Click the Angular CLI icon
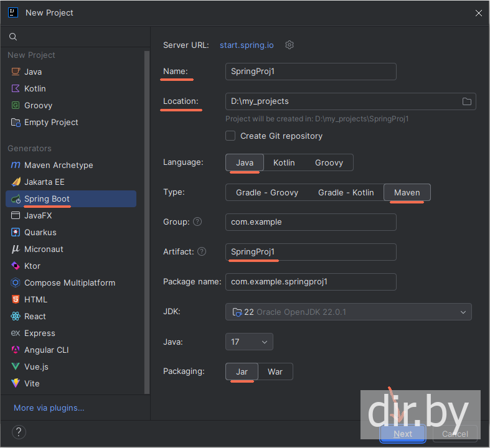 point(16,350)
